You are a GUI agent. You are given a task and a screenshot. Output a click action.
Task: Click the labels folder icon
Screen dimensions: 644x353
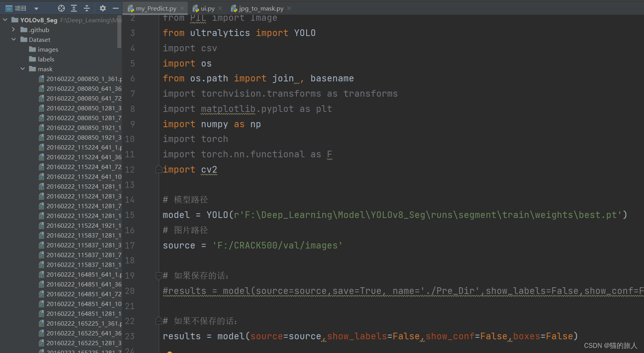coord(32,59)
